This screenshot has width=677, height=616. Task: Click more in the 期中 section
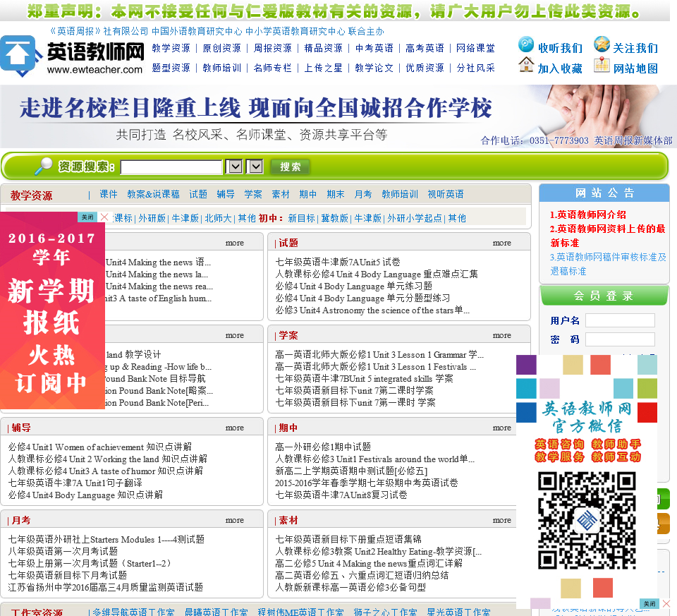click(x=501, y=428)
